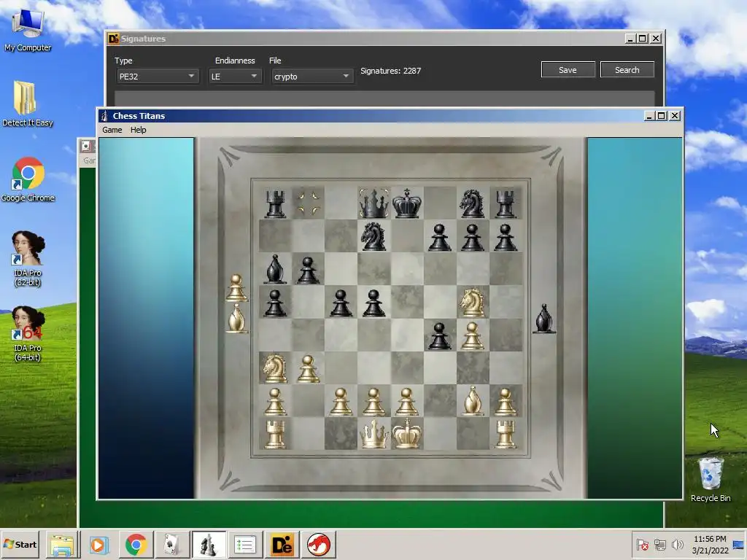The height and width of the screenshot is (560, 747).
Task: Select the black queen on d8
Action: coord(373,203)
